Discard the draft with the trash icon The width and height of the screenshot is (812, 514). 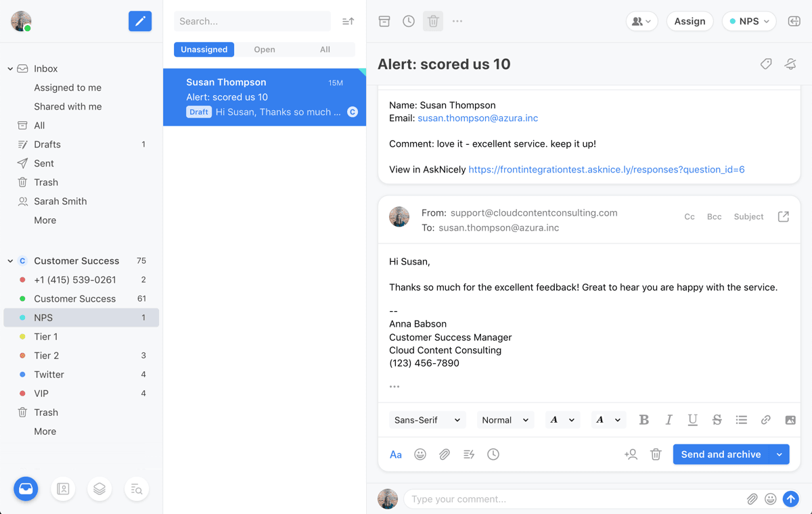656,454
